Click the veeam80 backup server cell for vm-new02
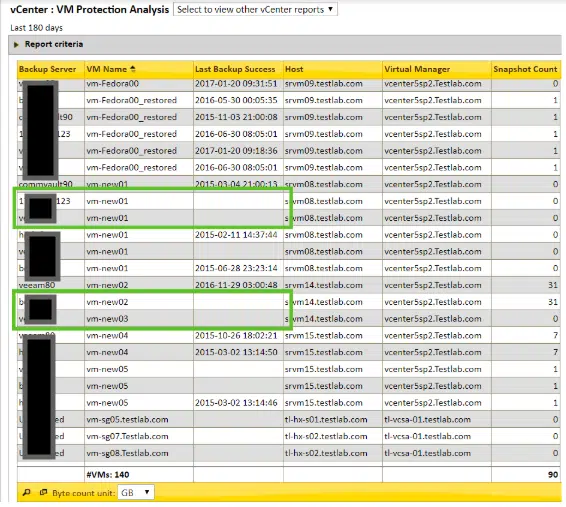The image size is (566, 507). click(x=37, y=285)
